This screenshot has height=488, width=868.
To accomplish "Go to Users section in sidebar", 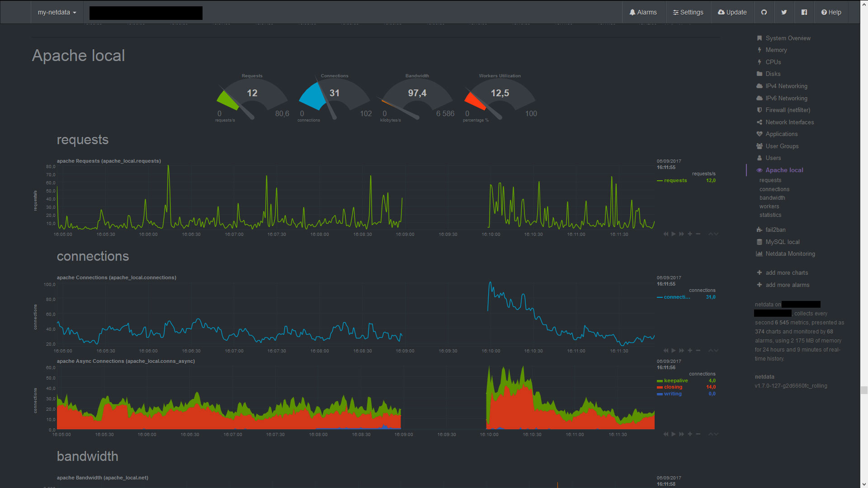I will coord(773,158).
